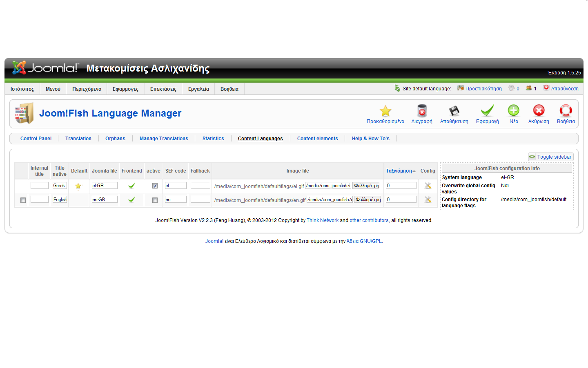Switch to Translation tab
This screenshot has width=588, height=368.
click(x=78, y=139)
